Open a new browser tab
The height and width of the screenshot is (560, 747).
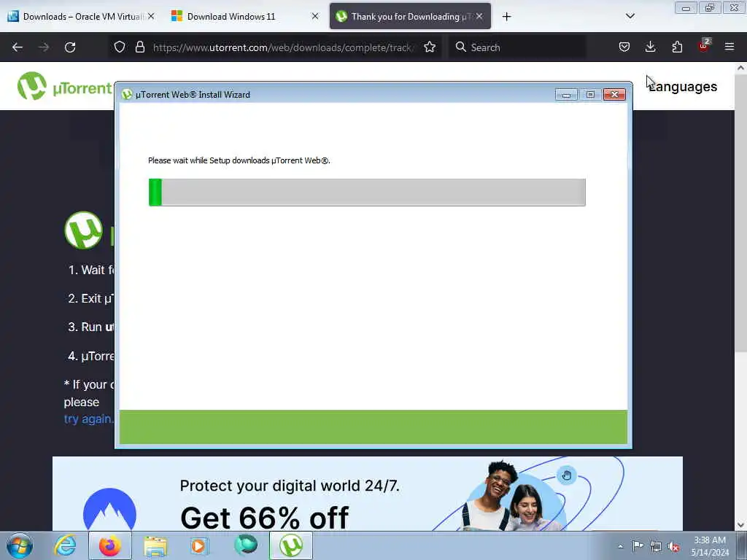click(x=506, y=17)
